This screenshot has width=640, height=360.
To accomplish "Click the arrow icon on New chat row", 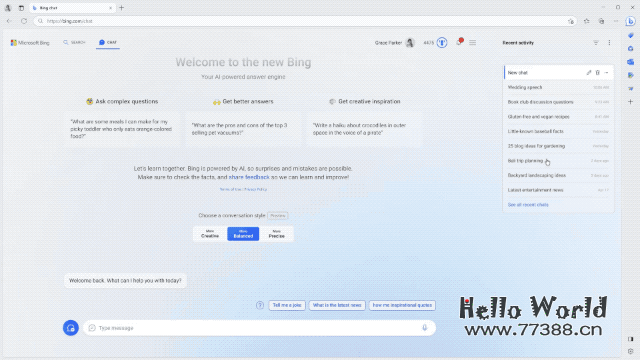I will [606, 73].
